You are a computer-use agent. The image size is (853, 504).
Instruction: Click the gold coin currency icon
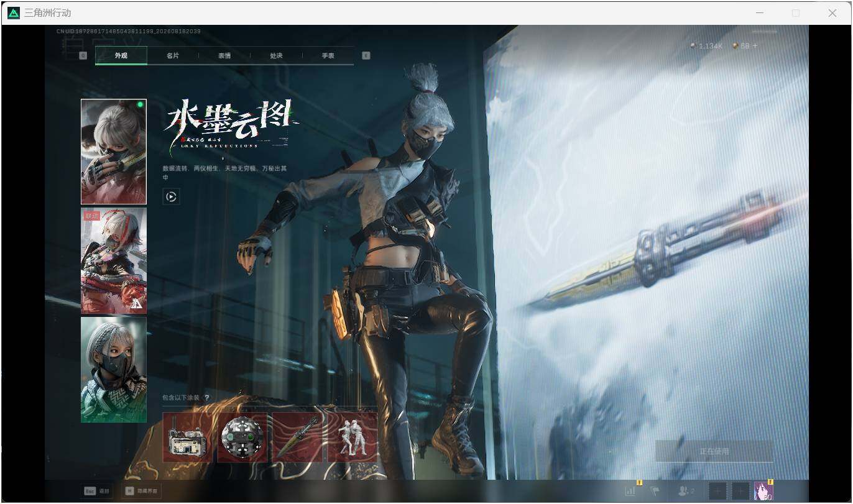tap(735, 46)
